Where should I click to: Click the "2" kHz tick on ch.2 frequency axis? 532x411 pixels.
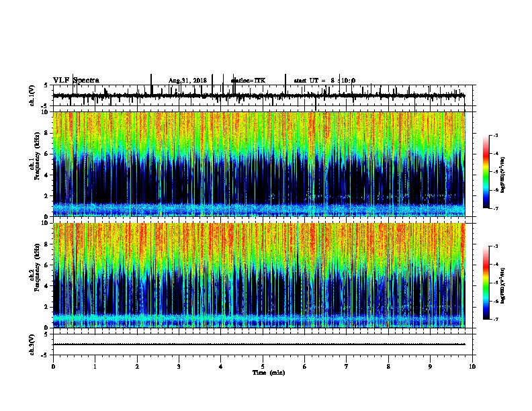(47, 307)
